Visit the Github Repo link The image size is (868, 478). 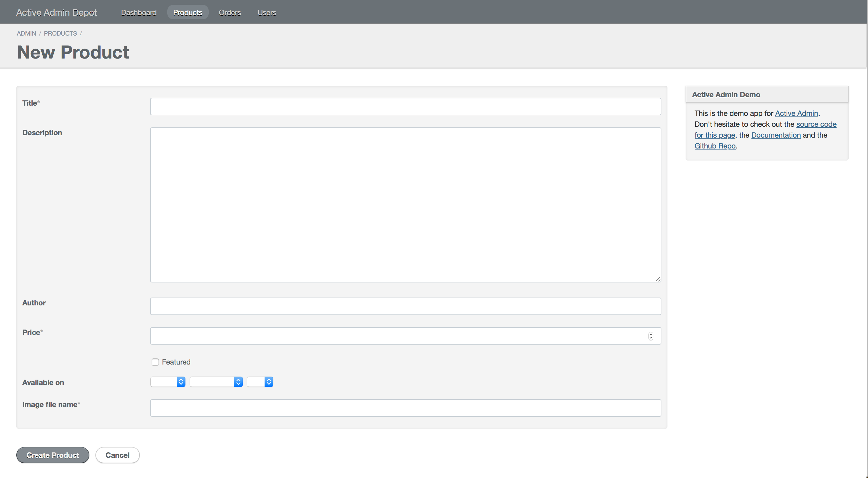pyautogui.click(x=715, y=146)
